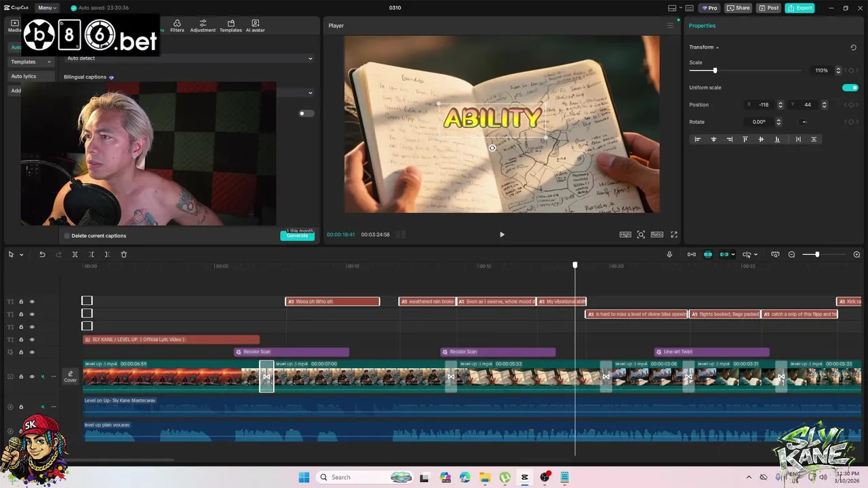
Task: Click the zoom out timeline magnifier icon
Action: (x=791, y=254)
